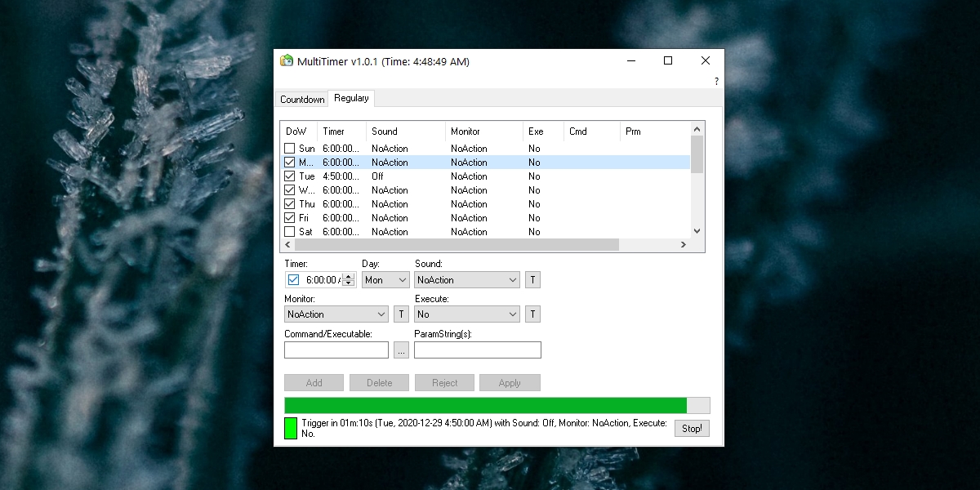The height and width of the screenshot is (490, 980).
Task: Click the Prm column header
Action: coord(654,131)
